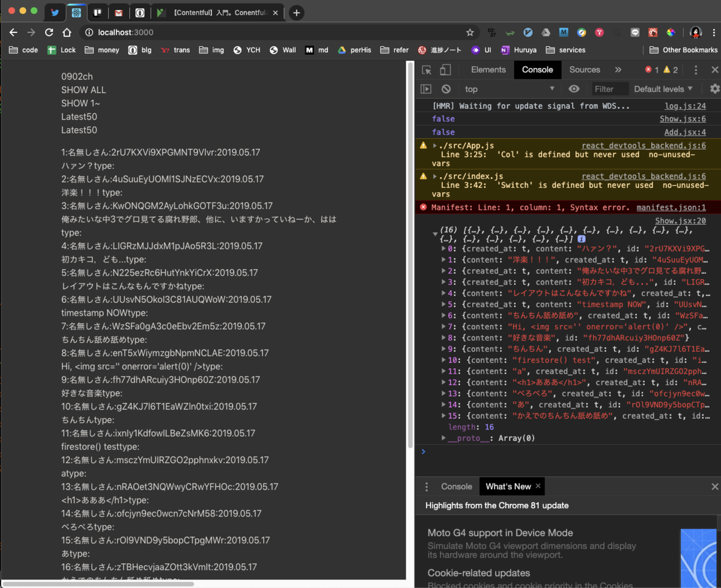Click the Google Drive extension icon
Screen dimensions: 721x588
point(546,32)
